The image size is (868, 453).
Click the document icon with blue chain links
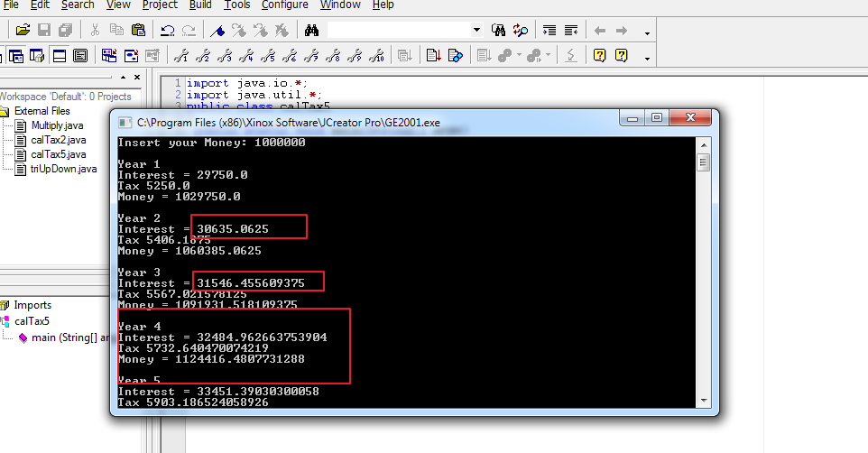[x=455, y=55]
